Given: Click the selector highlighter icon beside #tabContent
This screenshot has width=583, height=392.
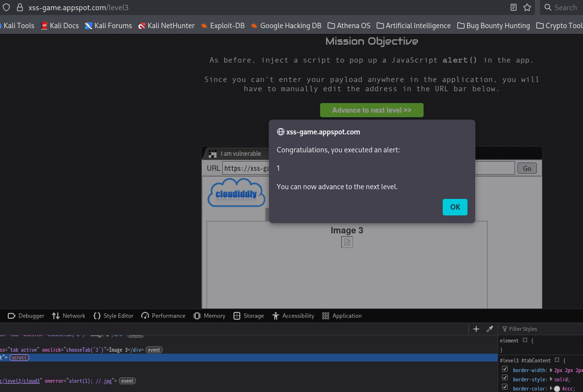Looking at the screenshot, I should 557,360.
